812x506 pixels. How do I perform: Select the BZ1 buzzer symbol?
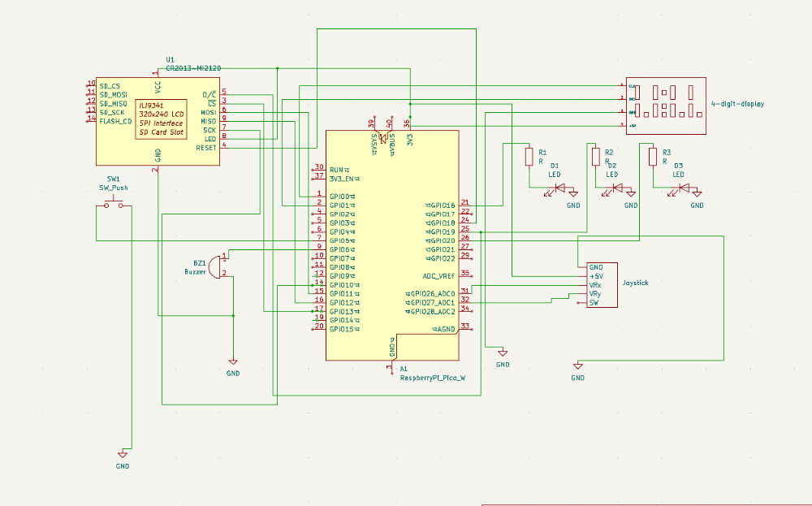pos(218,266)
